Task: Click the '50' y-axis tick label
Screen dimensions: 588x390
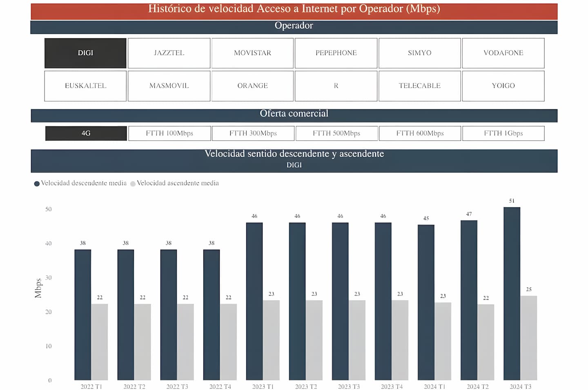Action: click(49, 209)
